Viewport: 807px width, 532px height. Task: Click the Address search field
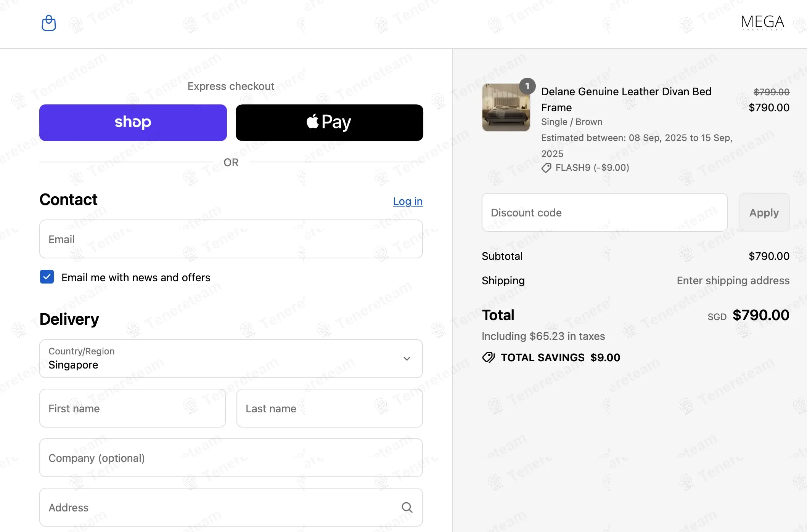click(x=231, y=507)
